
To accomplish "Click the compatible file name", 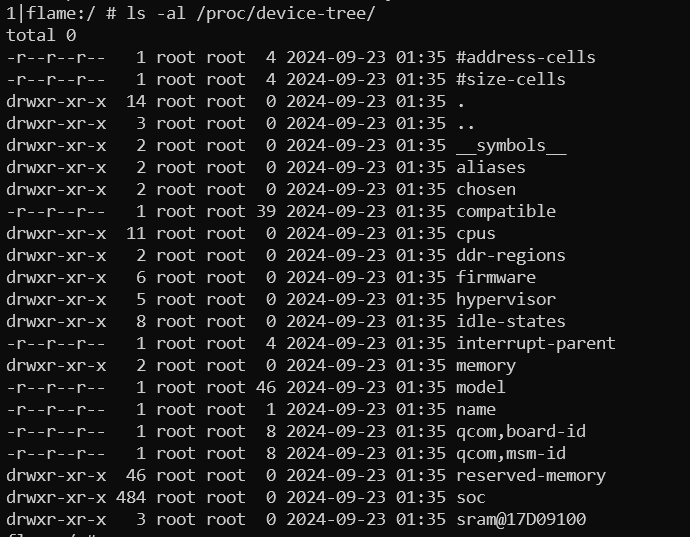I will [x=505, y=211].
